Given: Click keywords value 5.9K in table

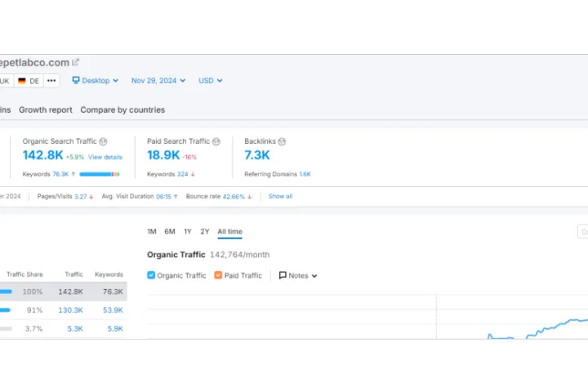Looking at the screenshot, I should click(x=115, y=328).
